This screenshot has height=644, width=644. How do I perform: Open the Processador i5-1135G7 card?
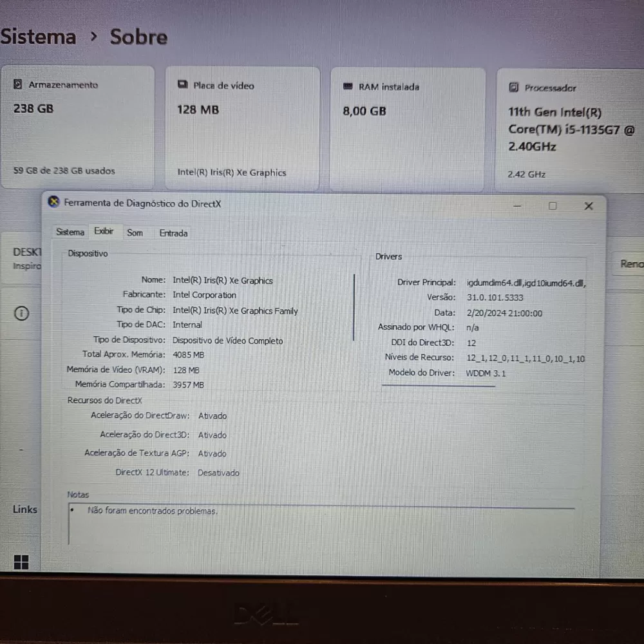(570, 131)
